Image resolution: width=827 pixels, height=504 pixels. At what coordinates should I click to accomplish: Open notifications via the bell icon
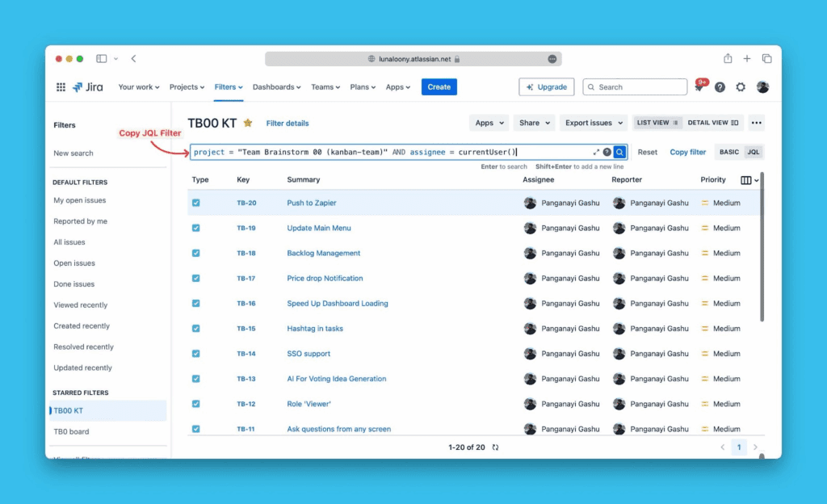[x=699, y=86]
